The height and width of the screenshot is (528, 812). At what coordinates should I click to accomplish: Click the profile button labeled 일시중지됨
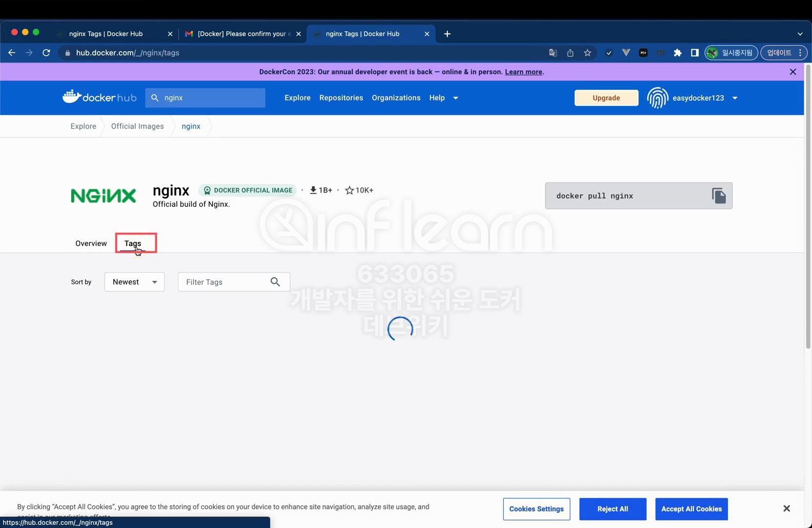pyautogui.click(x=731, y=53)
